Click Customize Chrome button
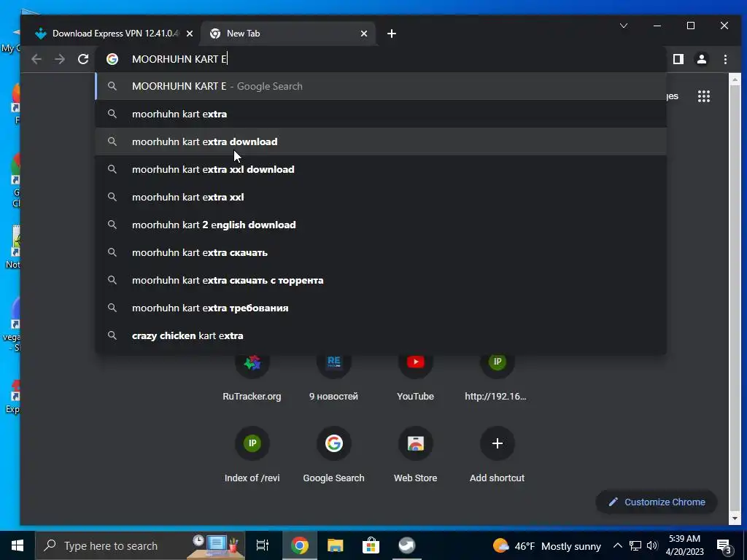The height and width of the screenshot is (560, 747). pos(657,502)
